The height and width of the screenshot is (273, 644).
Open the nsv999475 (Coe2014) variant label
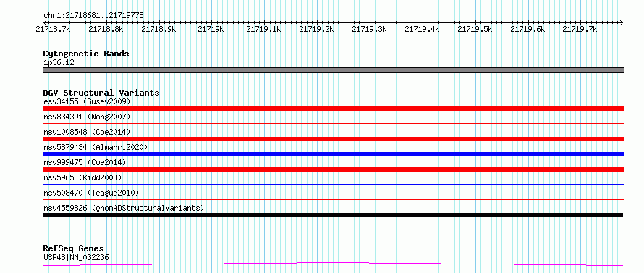85,162
